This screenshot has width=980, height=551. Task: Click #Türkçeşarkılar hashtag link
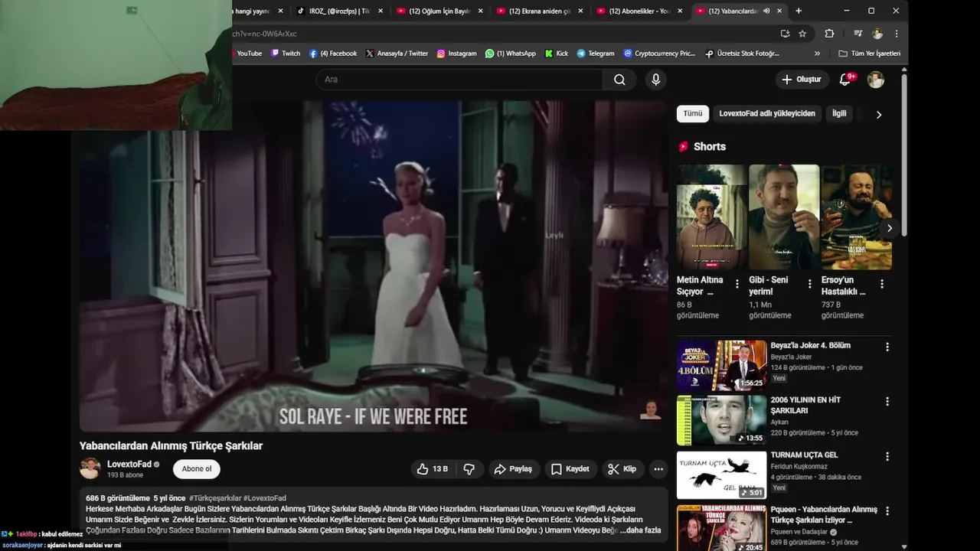tap(215, 498)
